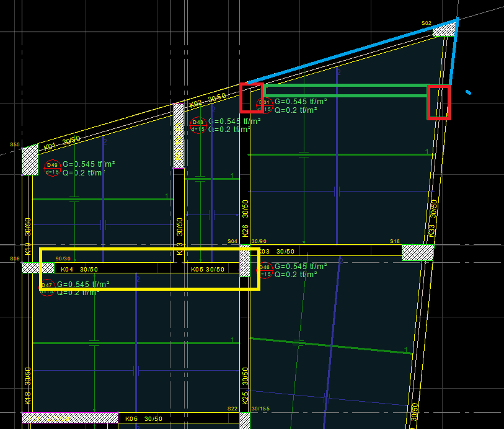Select the D47 slab marker circle
The image size is (504, 429).
(x=47, y=288)
